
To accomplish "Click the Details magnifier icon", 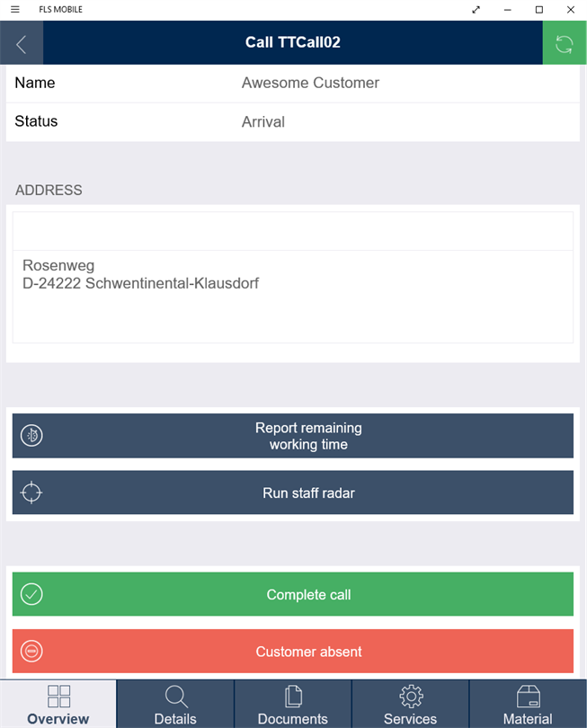I will (x=175, y=697).
